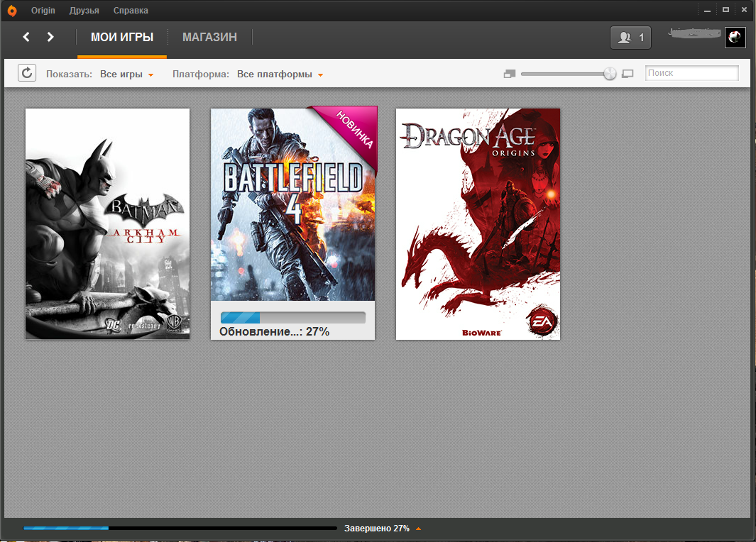Maximize the Origin window
756x542 pixels.
[725, 10]
